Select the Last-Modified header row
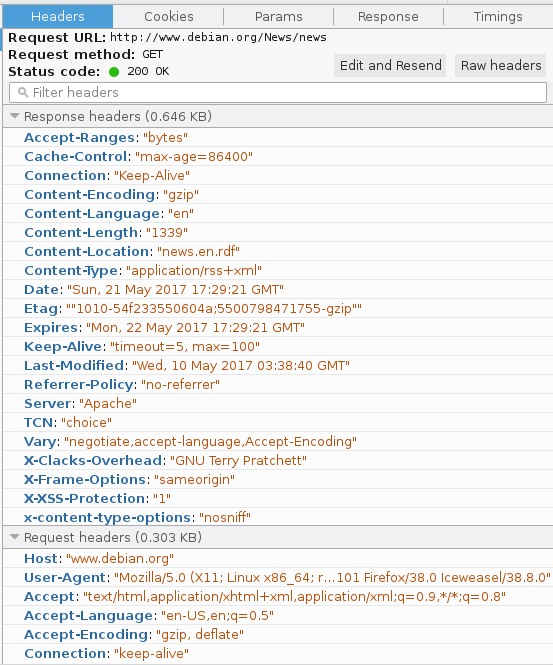Viewport: 553px width, 665px height. coord(278,365)
